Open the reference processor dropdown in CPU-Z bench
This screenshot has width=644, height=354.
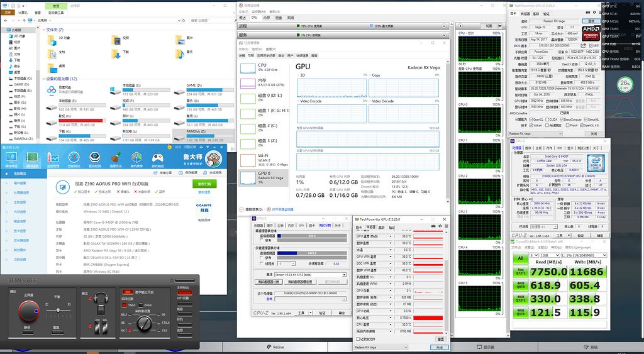[311, 299]
